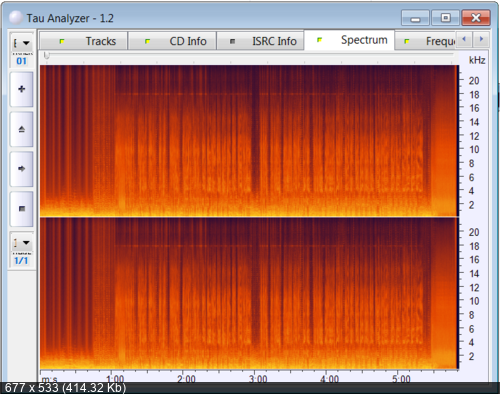The width and height of the screenshot is (500, 394).
Task: Switch to the partially visible Frequency tab
Action: coord(425,41)
